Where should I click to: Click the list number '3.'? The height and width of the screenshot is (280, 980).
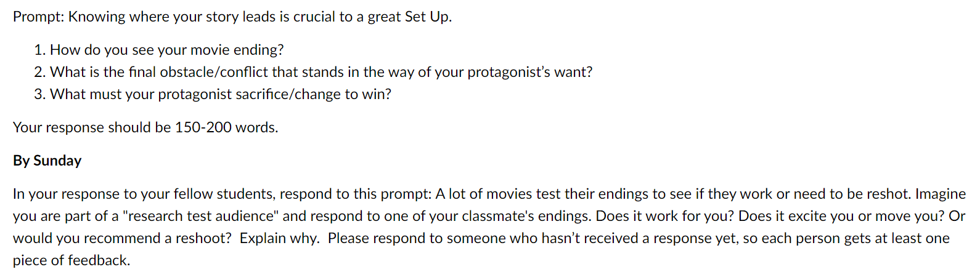coord(40,94)
